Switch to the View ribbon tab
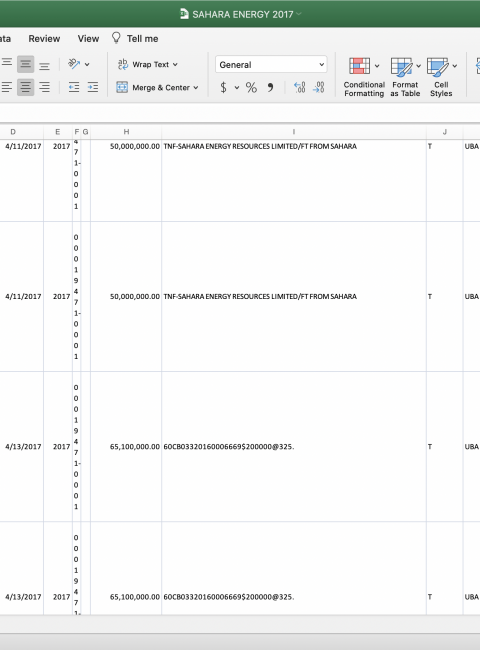This screenshot has width=480, height=650. 88,39
